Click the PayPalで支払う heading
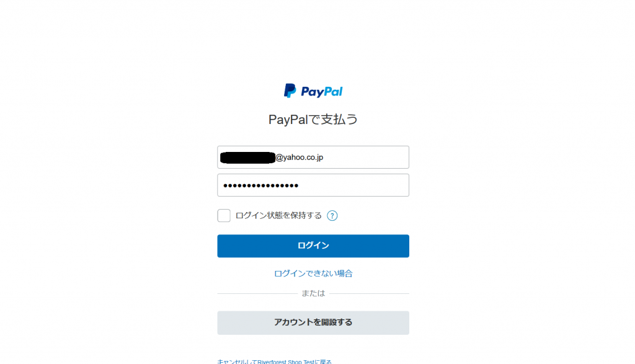The image size is (635, 364). tap(313, 120)
